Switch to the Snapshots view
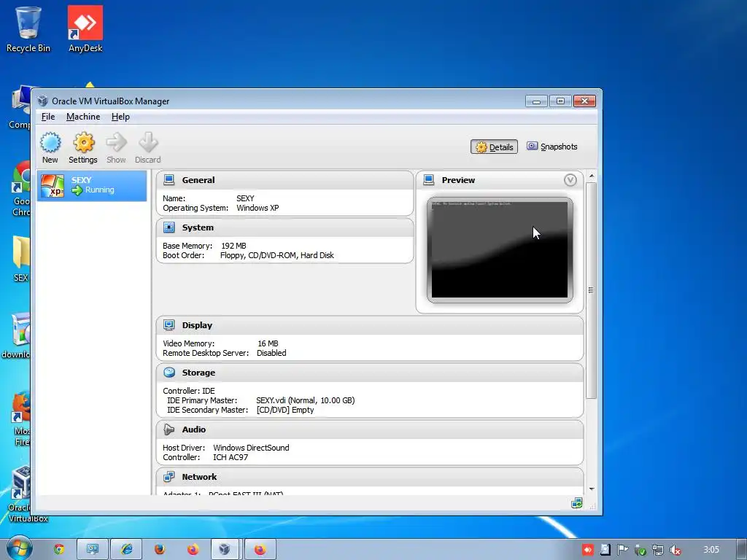 (552, 147)
